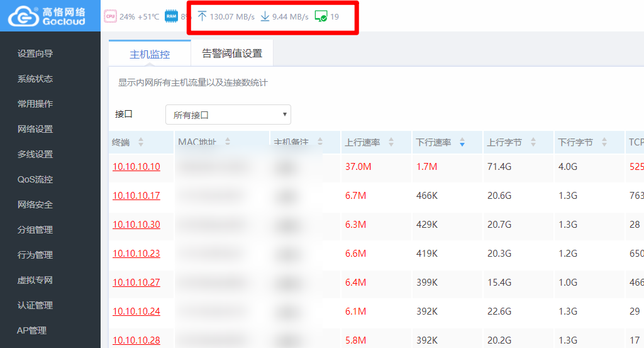Sort table by 主机备注 column arrows
The image size is (644, 348).
320,142
